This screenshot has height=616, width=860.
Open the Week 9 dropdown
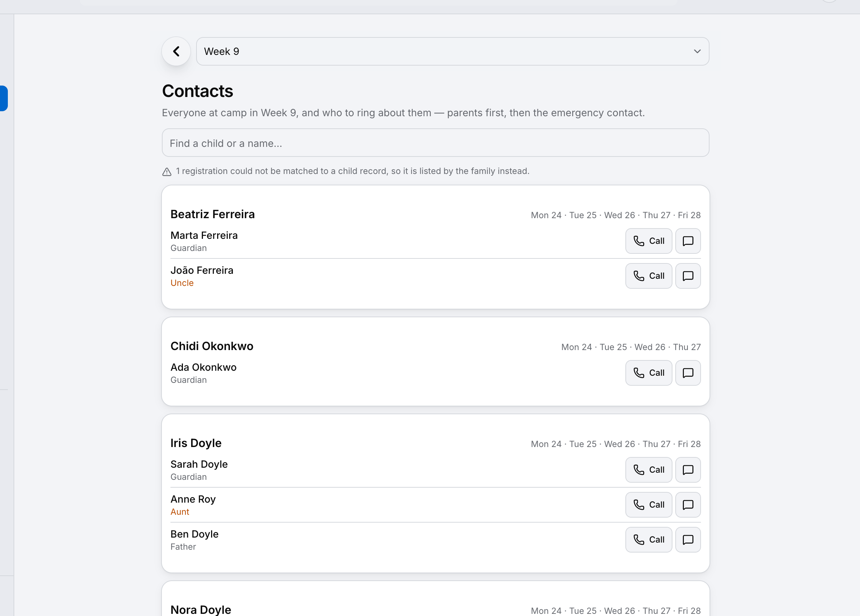pos(452,51)
